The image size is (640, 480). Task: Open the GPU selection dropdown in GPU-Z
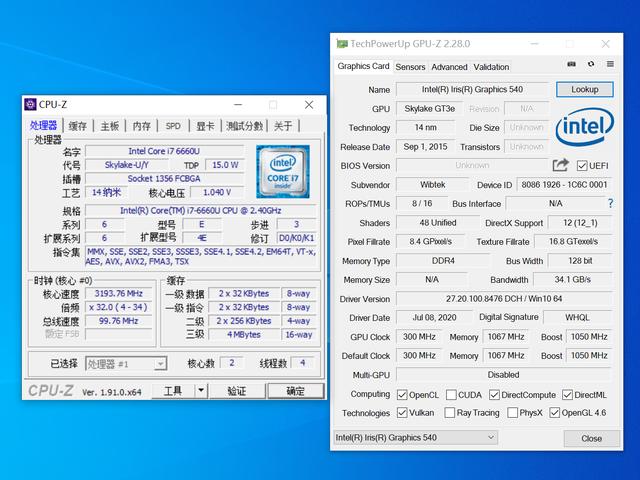(x=416, y=438)
